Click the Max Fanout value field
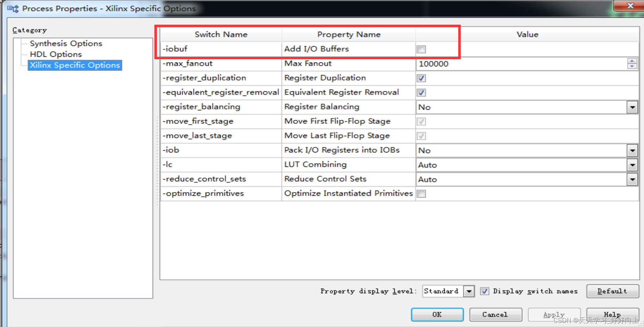The image size is (644, 327). [x=522, y=64]
